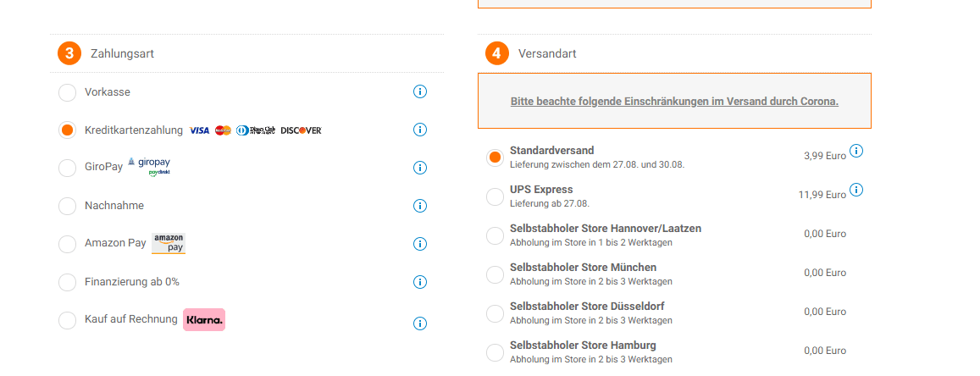The height and width of the screenshot is (376, 980).
Task: Select Selbstabholer Store München pickup
Action: 495,274
